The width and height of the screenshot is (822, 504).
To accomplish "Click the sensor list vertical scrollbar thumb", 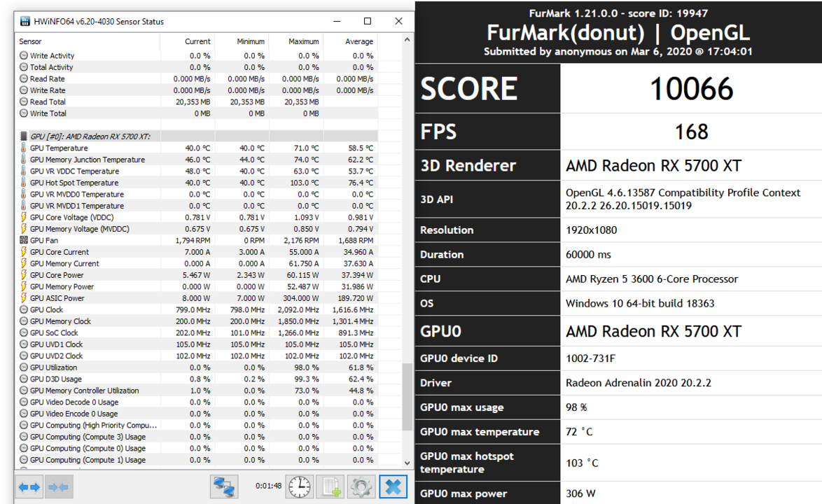I will 407,397.
